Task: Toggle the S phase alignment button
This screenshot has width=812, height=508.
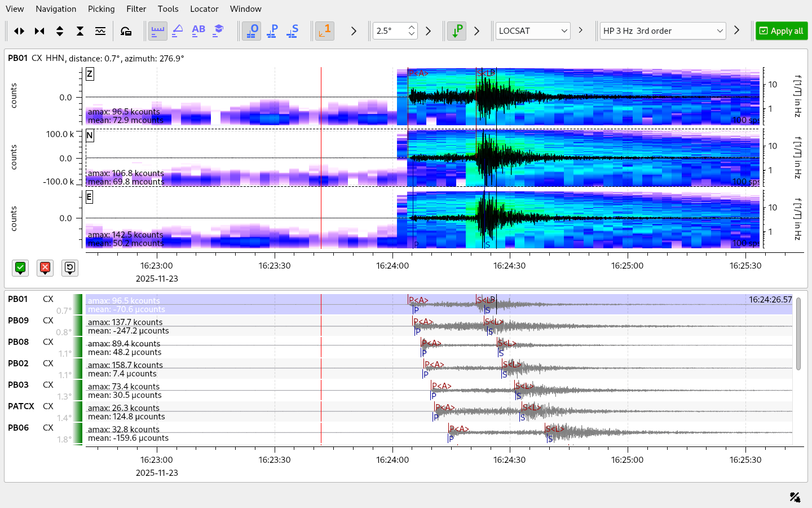Action: pyautogui.click(x=292, y=31)
